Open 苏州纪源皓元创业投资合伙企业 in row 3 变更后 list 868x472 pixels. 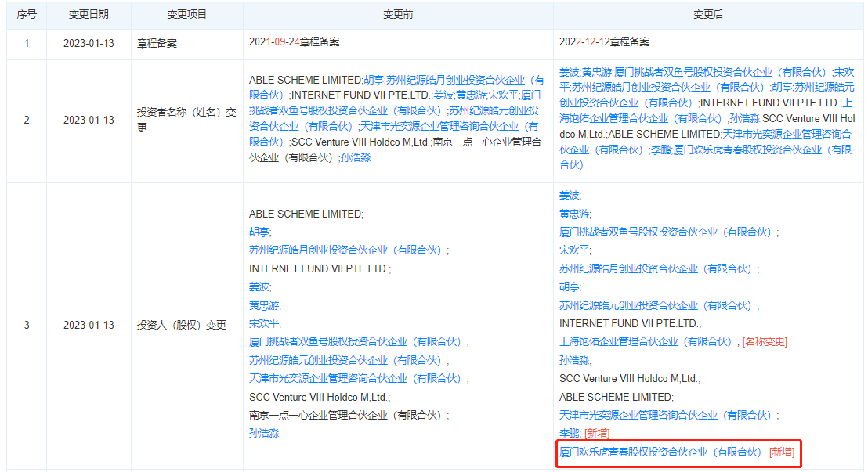(x=656, y=305)
